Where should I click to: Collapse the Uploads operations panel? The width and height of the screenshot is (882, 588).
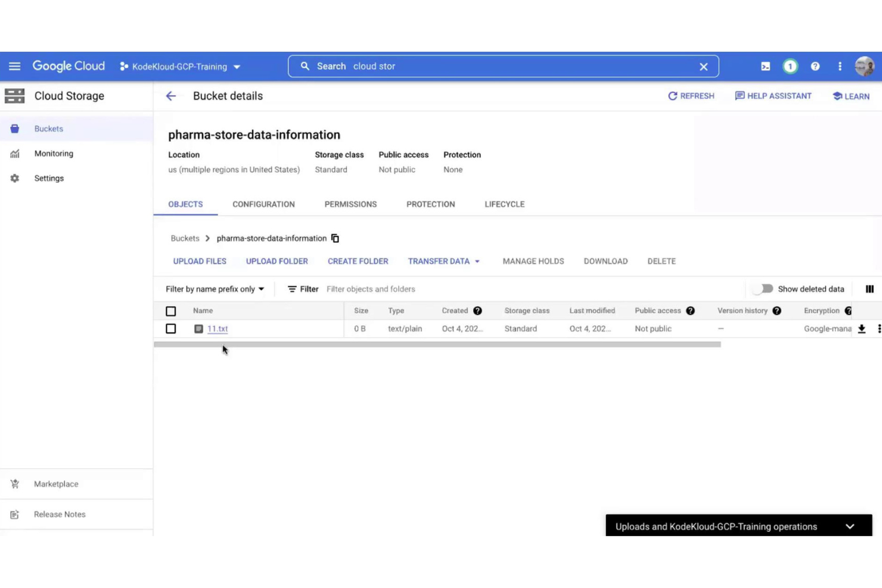point(850,526)
